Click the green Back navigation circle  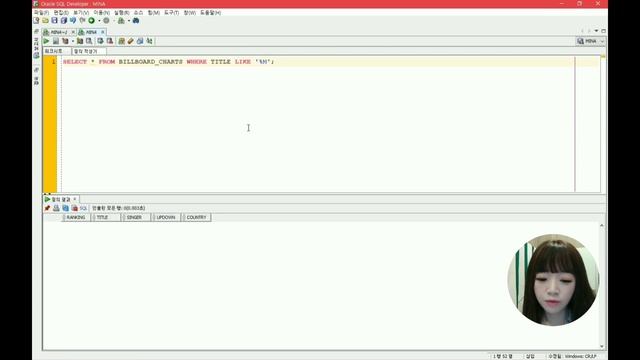(x=91, y=20)
